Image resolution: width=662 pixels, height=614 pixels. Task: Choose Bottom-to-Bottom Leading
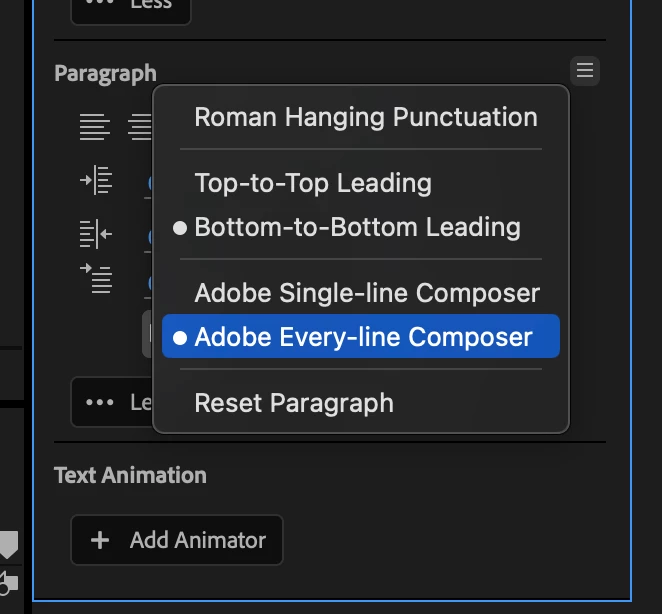click(x=357, y=227)
